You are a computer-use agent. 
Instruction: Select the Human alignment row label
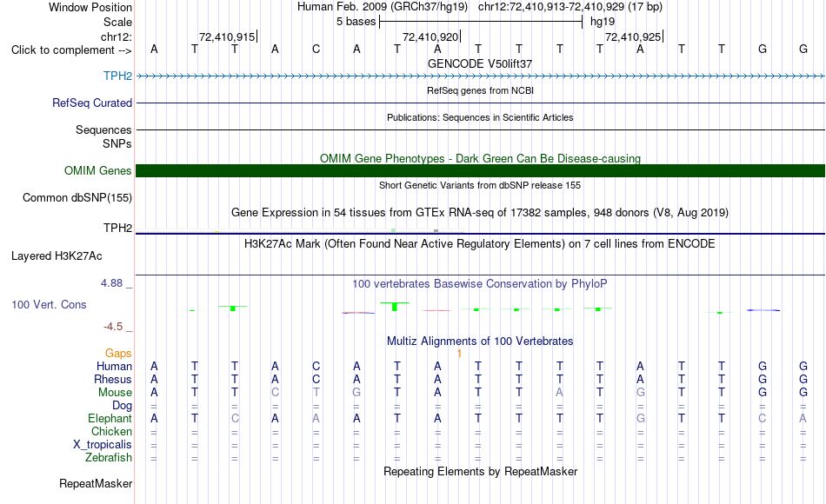[114, 366]
